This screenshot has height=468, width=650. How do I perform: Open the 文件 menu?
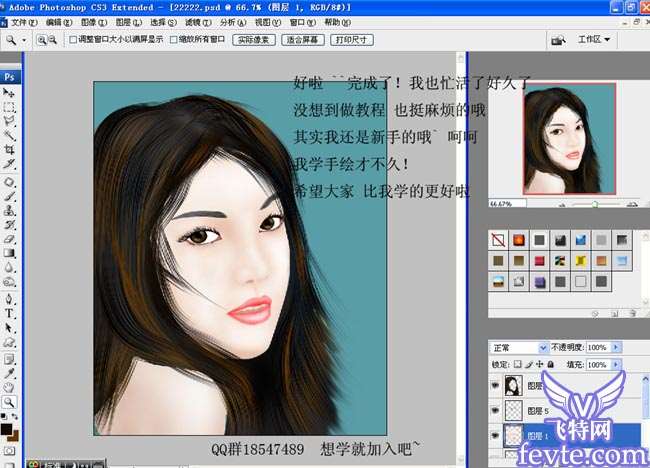point(23,22)
